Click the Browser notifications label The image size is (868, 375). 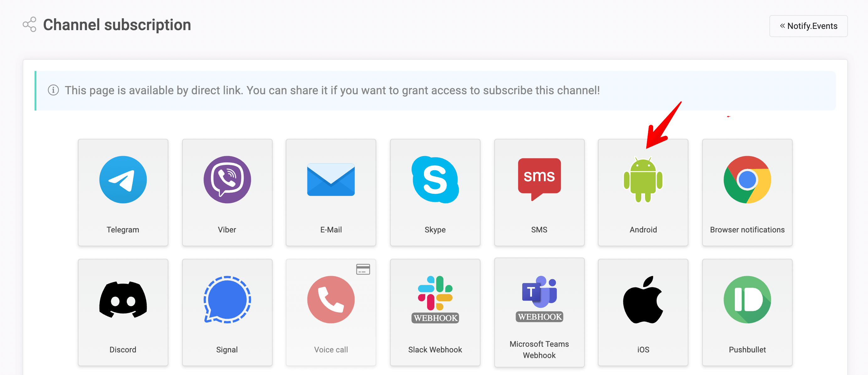coord(747,230)
